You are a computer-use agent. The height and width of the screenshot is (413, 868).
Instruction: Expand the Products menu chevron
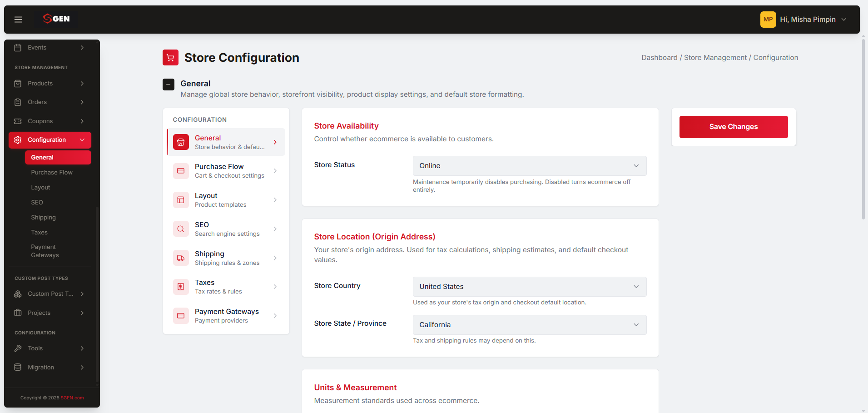pyautogui.click(x=82, y=84)
